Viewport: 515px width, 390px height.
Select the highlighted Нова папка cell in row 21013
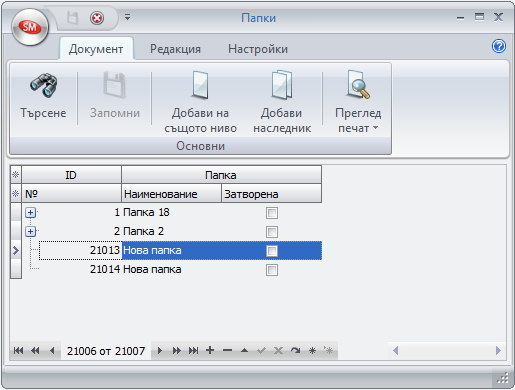coord(171,250)
